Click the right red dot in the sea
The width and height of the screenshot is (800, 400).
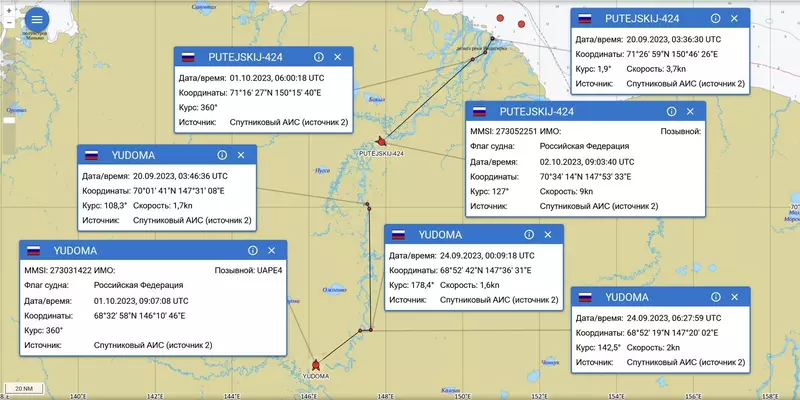[521, 24]
